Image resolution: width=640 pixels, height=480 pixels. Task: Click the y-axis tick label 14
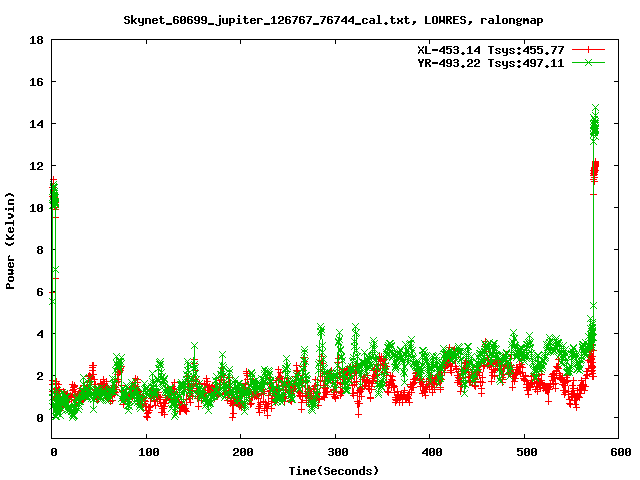click(x=37, y=124)
